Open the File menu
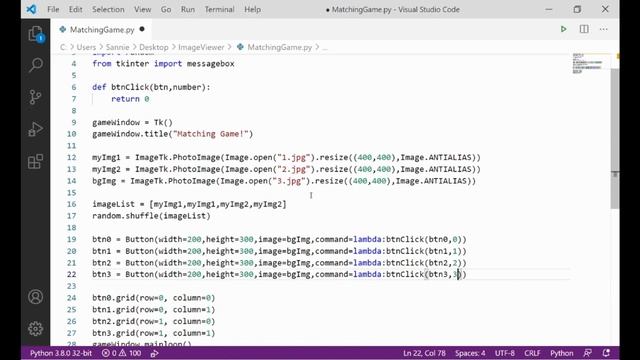Image resolution: width=640 pixels, height=360 pixels. [53, 9]
